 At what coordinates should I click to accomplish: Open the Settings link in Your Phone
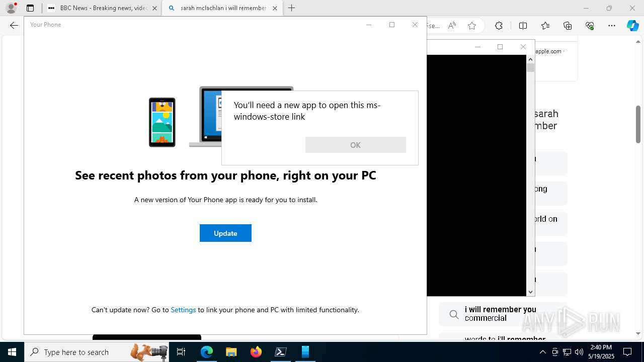(x=183, y=310)
